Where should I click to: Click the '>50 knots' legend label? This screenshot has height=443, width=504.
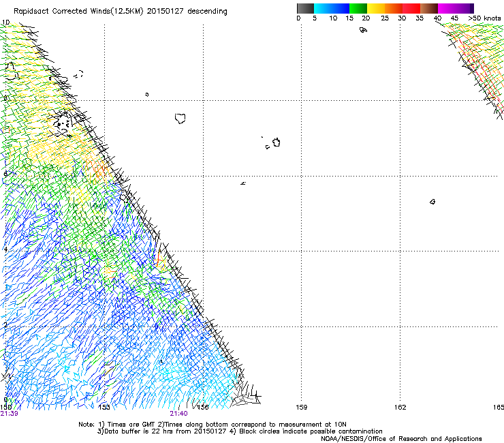point(484,18)
